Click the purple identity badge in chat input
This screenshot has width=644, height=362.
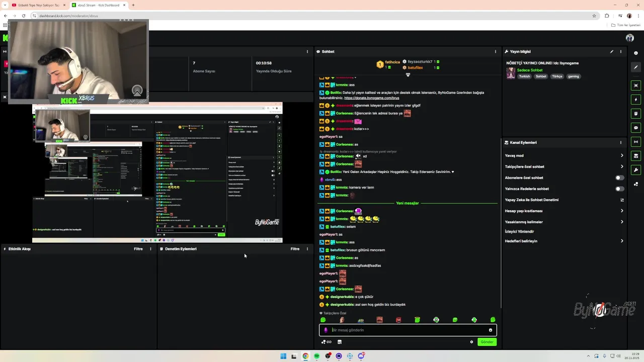coord(326,330)
